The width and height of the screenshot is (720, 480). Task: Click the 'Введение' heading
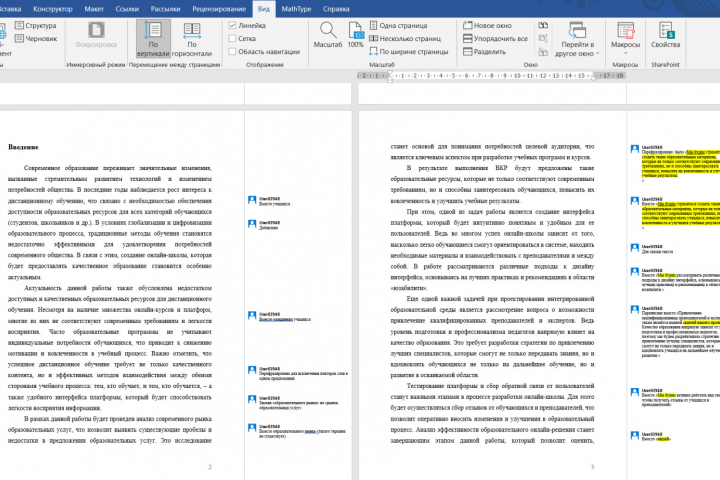tap(23, 147)
